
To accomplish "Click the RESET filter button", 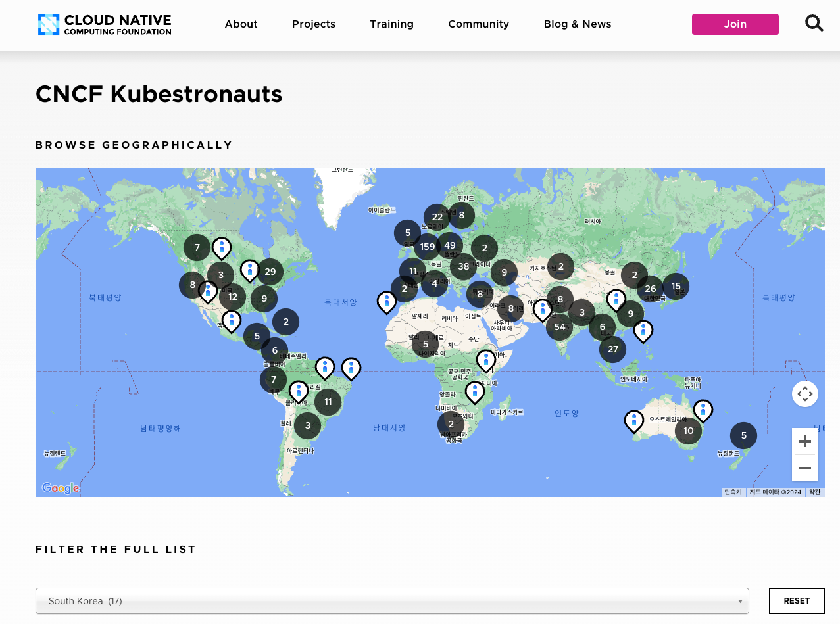I will (x=797, y=601).
